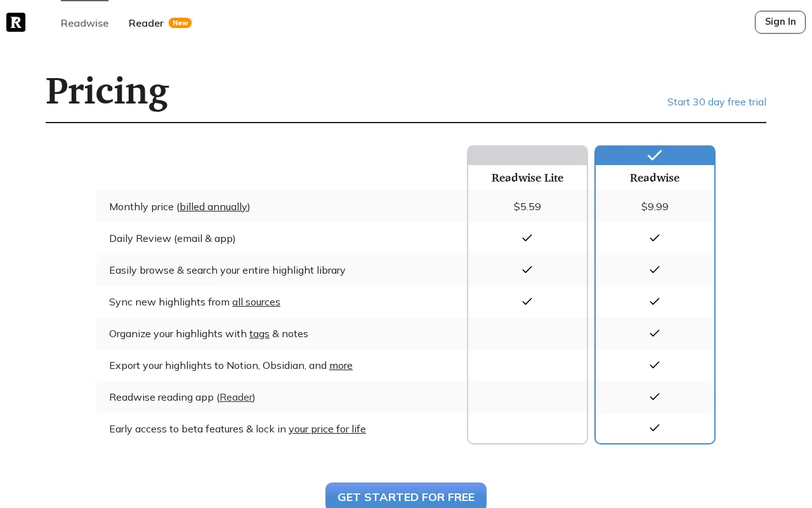The height and width of the screenshot is (508, 812).
Task: Click Readwise checkmark for browse & search
Action: pyautogui.click(x=655, y=270)
